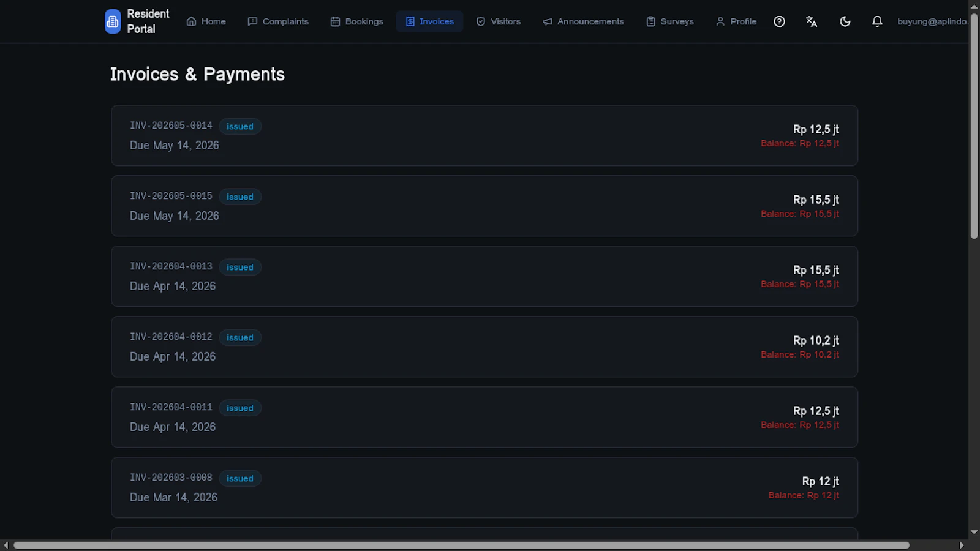980x551 pixels.
Task: Go to the Complaints page
Action: click(x=278, y=21)
